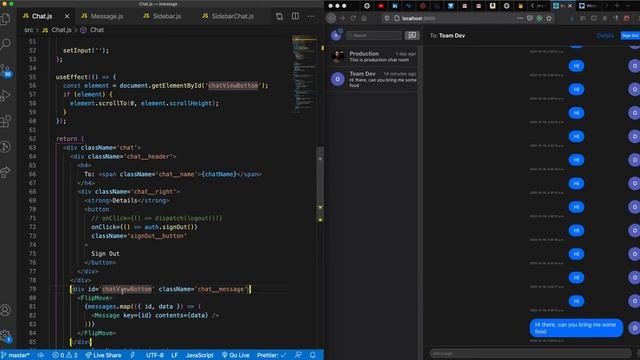Open the Manage gear in activity bar
Image resolution: width=640 pixels, height=360 pixels.
pyautogui.click(x=6, y=336)
